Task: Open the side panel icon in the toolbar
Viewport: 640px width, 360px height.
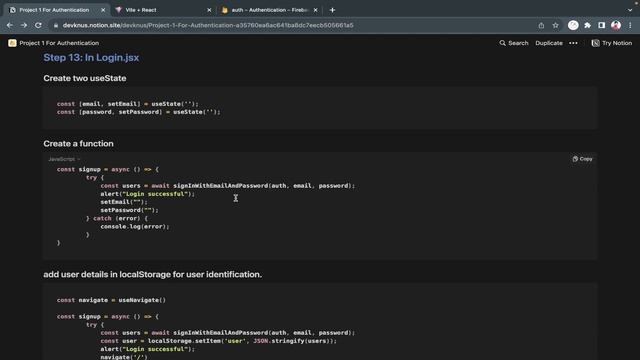Action: pyautogui.click(x=602, y=25)
